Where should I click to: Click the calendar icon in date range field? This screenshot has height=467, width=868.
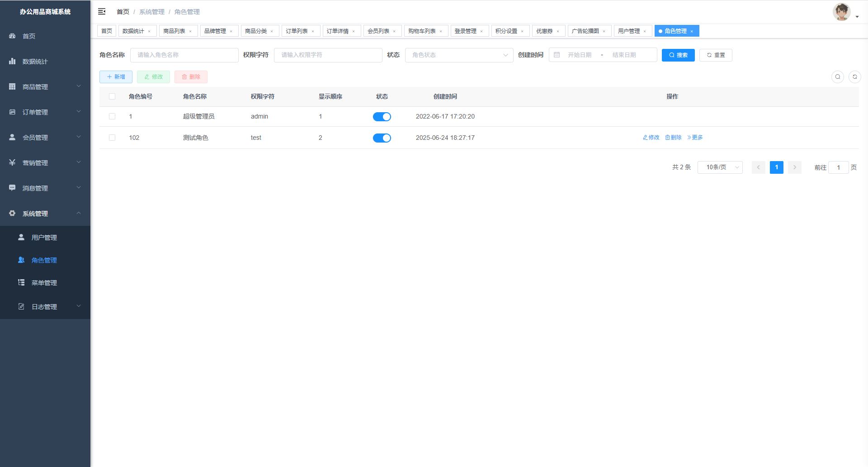[x=557, y=55]
